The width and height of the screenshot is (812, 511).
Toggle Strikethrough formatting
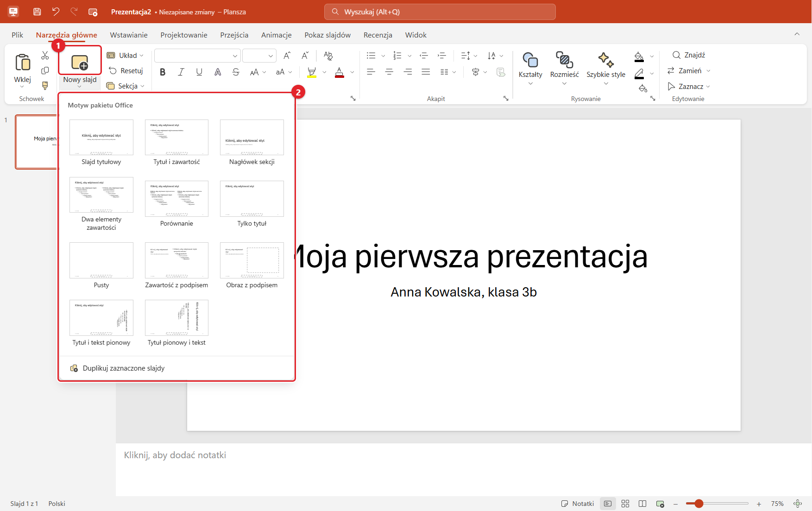pos(236,72)
